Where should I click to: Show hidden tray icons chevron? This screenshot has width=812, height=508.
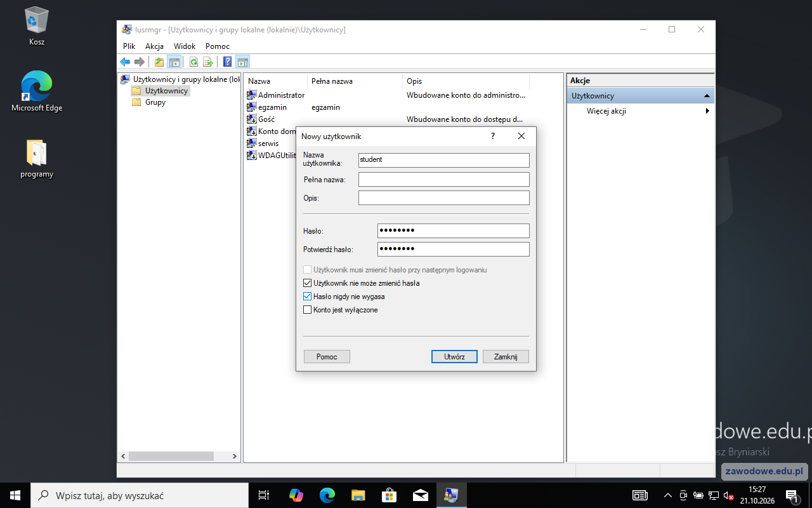point(667,495)
